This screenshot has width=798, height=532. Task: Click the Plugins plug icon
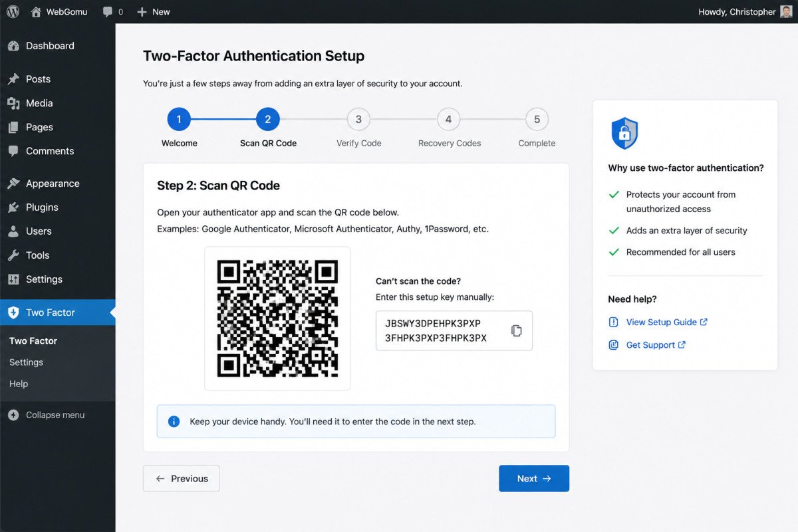13,207
